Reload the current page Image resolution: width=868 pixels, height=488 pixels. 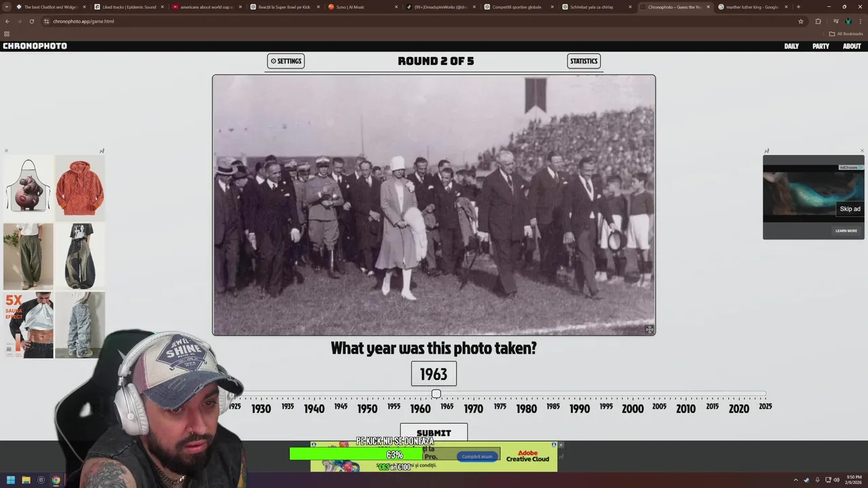pos(31,21)
